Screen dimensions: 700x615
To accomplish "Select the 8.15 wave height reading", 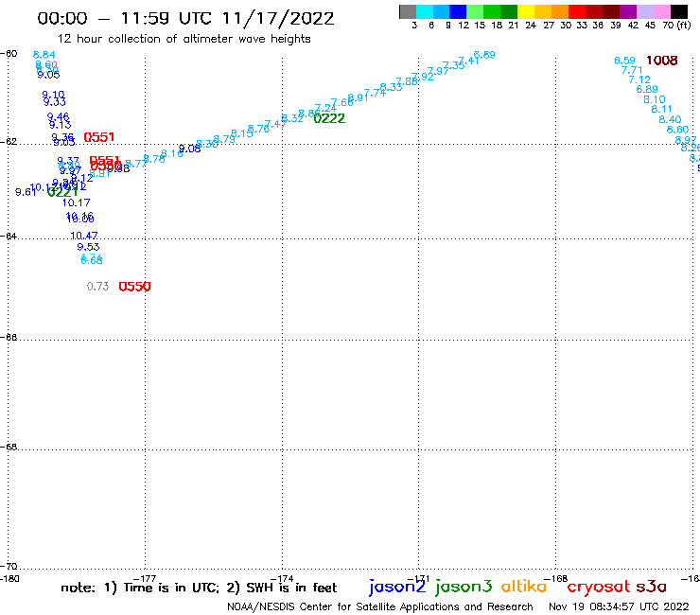I will click(x=241, y=133).
